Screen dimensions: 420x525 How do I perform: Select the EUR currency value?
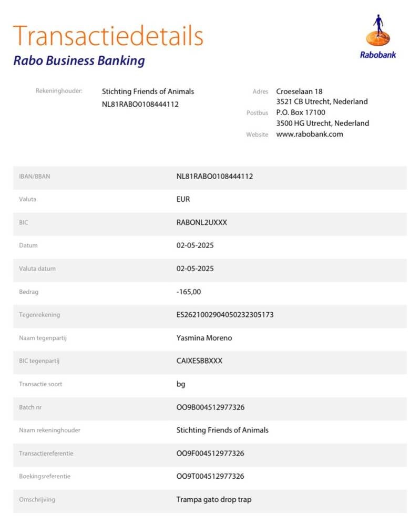pos(183,200)
